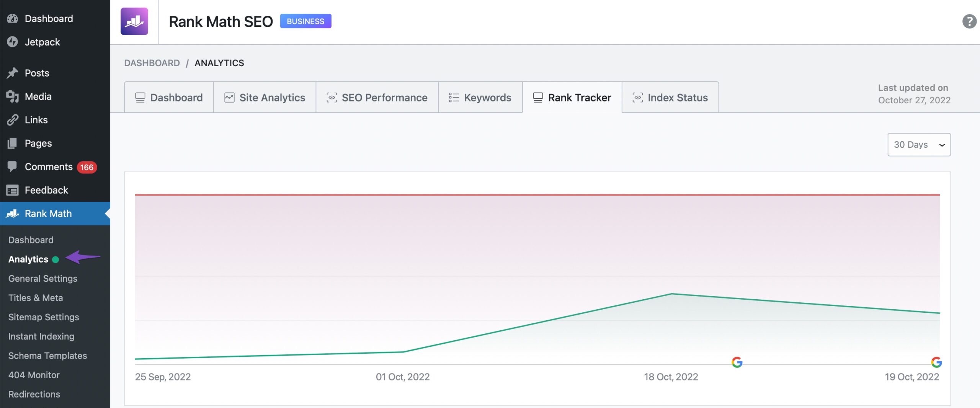Click the Dashboard tab monitor icon
This screenshot has height=408, width=980.
[x=140, y=98]
